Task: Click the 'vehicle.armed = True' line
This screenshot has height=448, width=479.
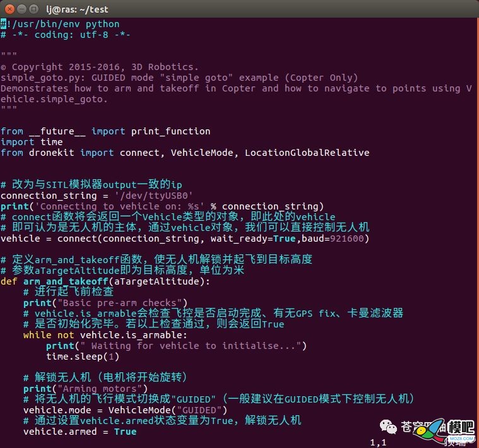Action: tap(80, 432)
